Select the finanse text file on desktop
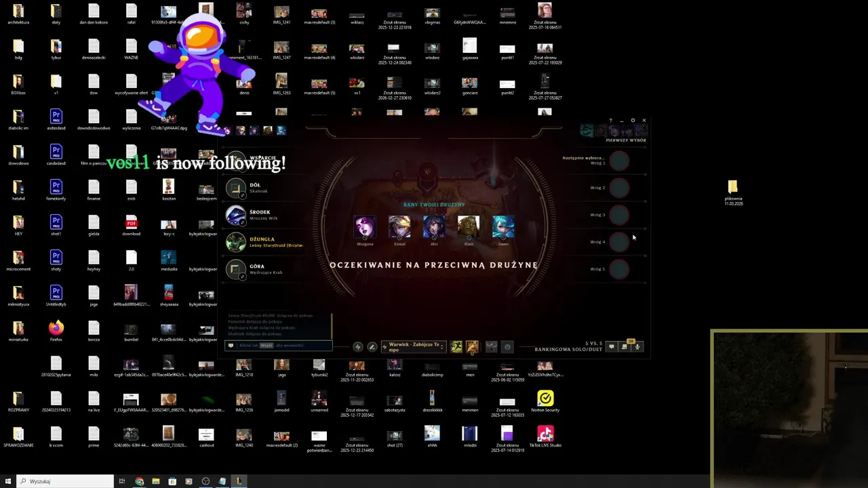This screenshot has height=488, width=868. (x=94, y=190)
